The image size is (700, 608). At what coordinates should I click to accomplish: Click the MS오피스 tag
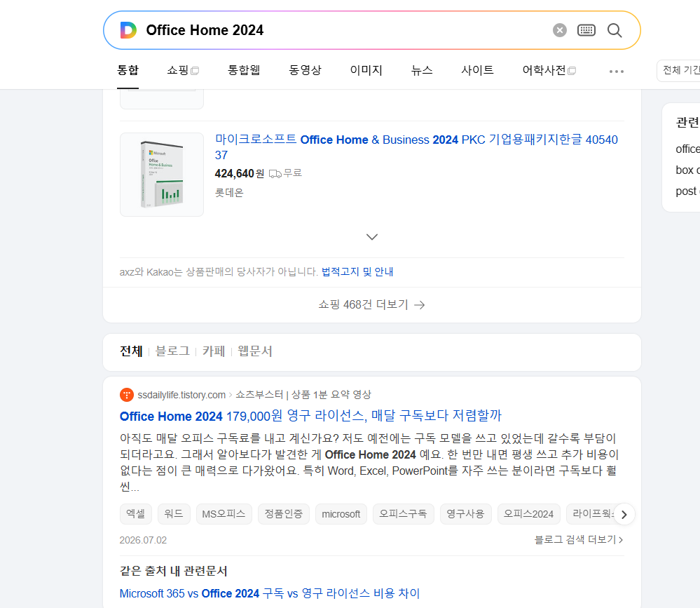(x=224, y=514)
